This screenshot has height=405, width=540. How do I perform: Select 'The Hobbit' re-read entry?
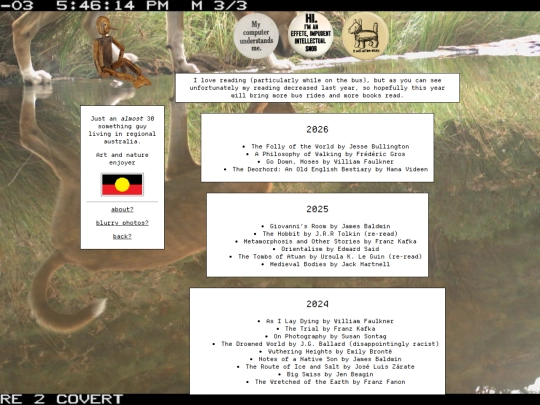click(x=330, y=234)
